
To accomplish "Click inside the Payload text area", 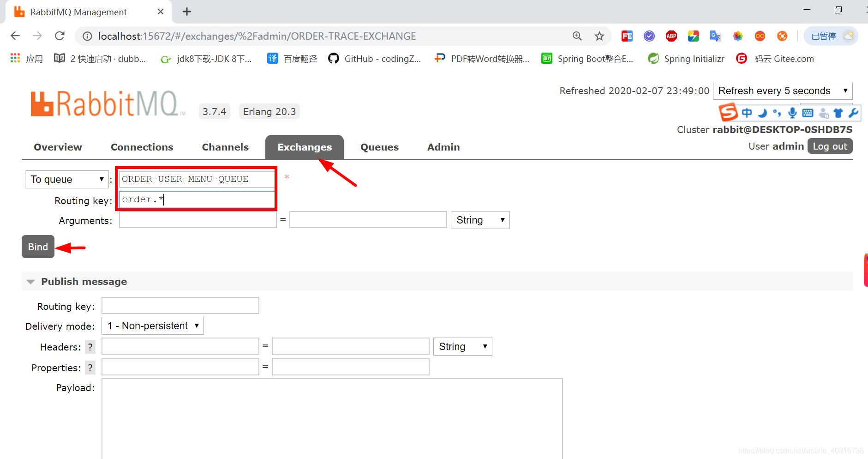I will [x=332, y=419].
